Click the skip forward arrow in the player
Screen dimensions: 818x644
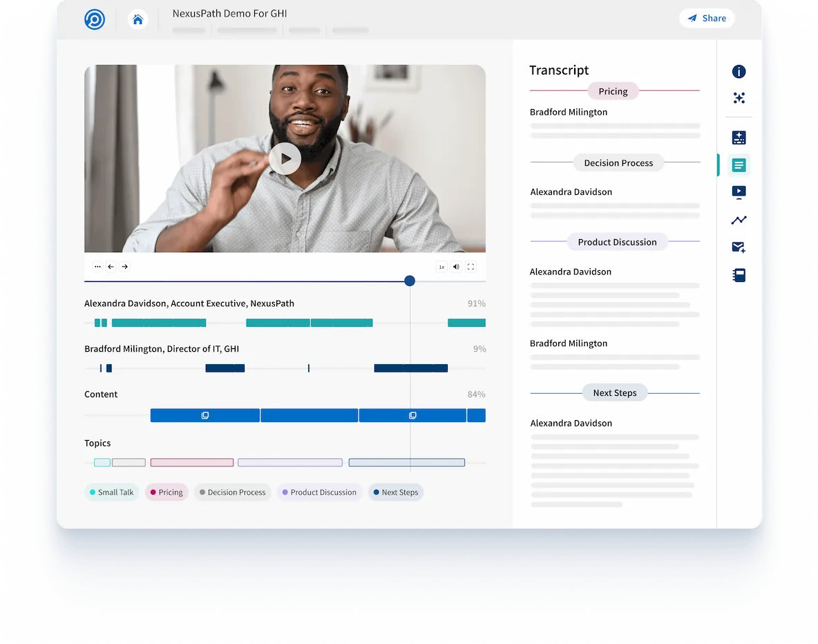[124, 266]
